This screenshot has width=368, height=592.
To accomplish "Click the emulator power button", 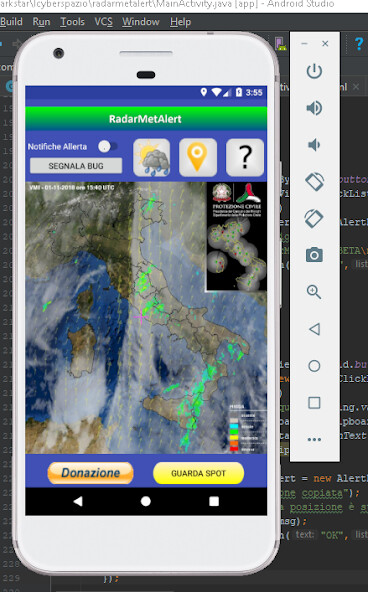I will pyautogui.click(x=314, y=71).
